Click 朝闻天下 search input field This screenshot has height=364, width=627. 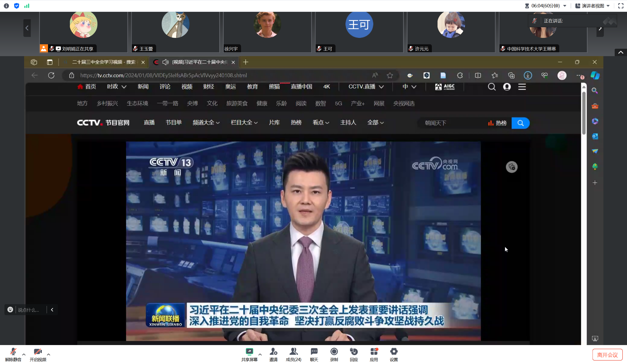click(x=452, y=123)
